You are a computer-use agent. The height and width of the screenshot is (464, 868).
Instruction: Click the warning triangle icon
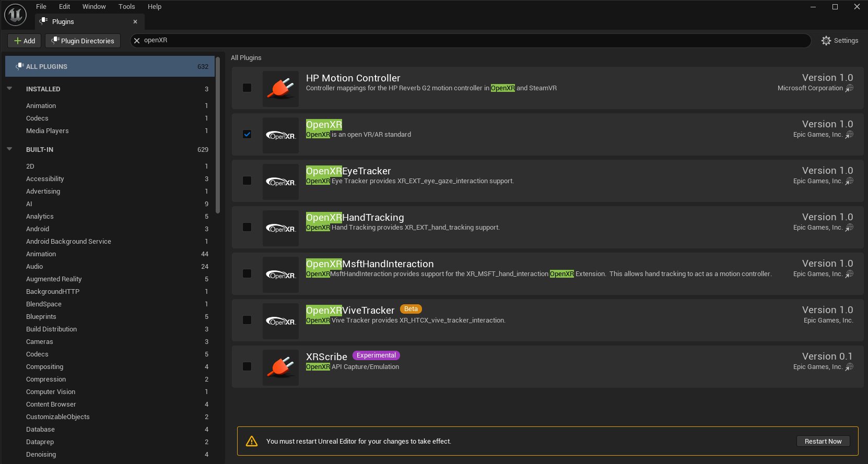click(x=252, y=442)
